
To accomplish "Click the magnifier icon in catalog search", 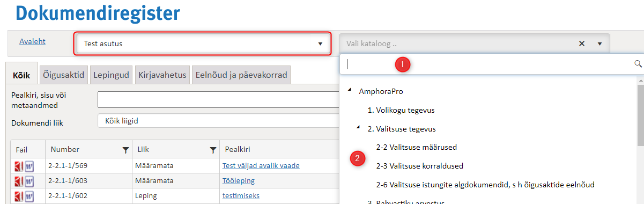I will pos(638,64).
